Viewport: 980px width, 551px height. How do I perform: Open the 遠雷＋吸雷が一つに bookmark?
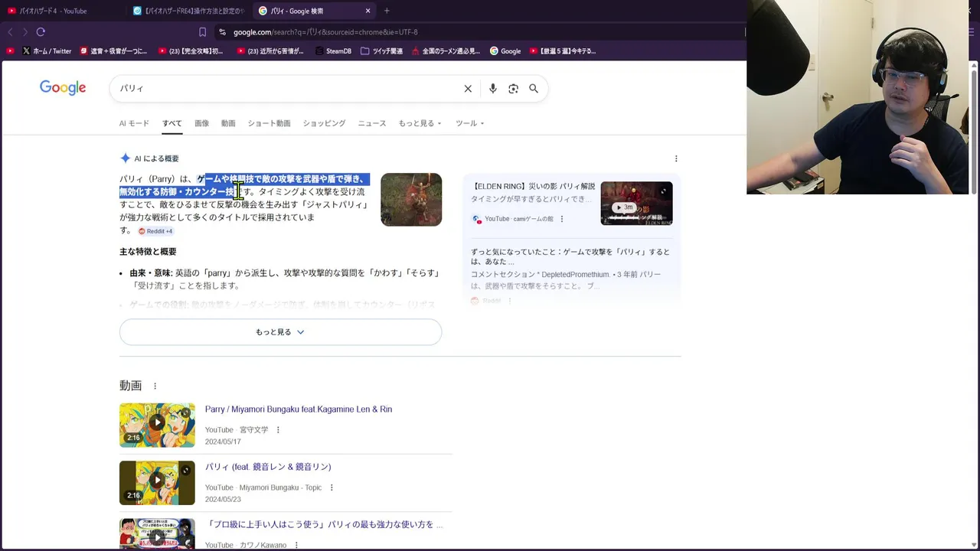point(112,51)
